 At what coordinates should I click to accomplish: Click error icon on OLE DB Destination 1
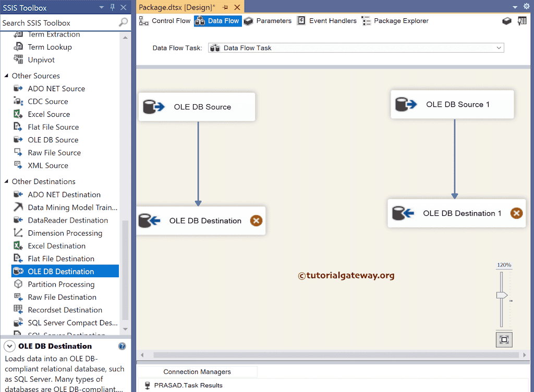click(x=516, y=213)
